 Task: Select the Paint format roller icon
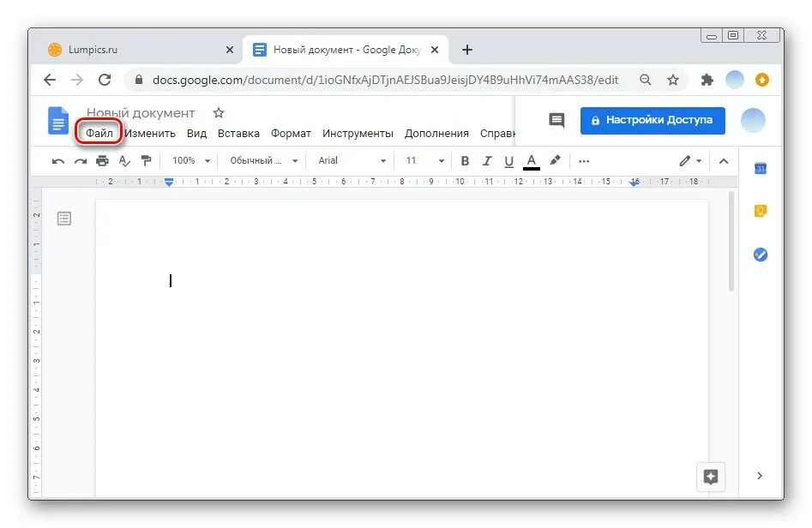tap(147, 161)
